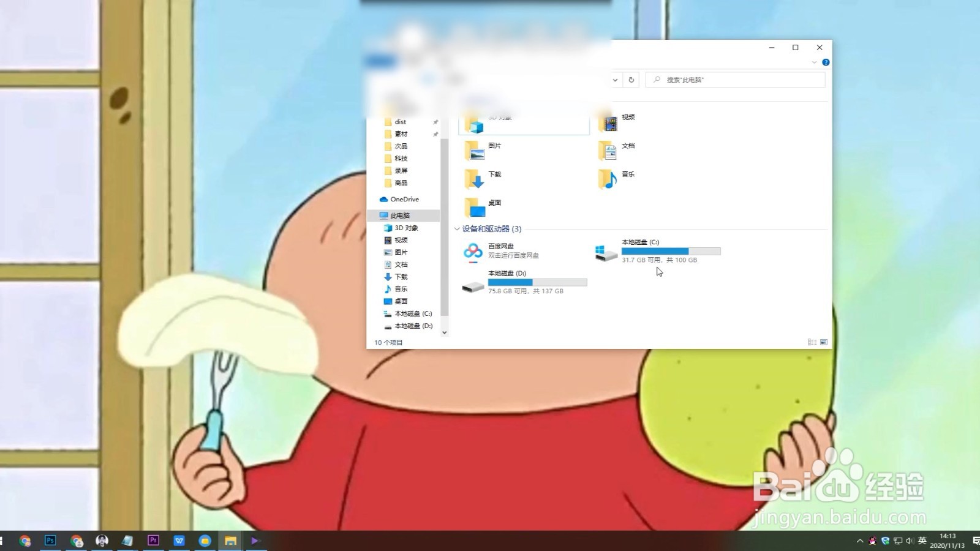Open the network tray icon
Screen dimensions: 980x551
(898, 541)
